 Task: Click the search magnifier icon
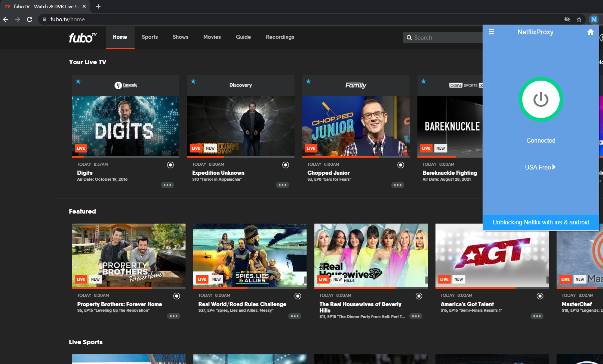tap(409, 38)
